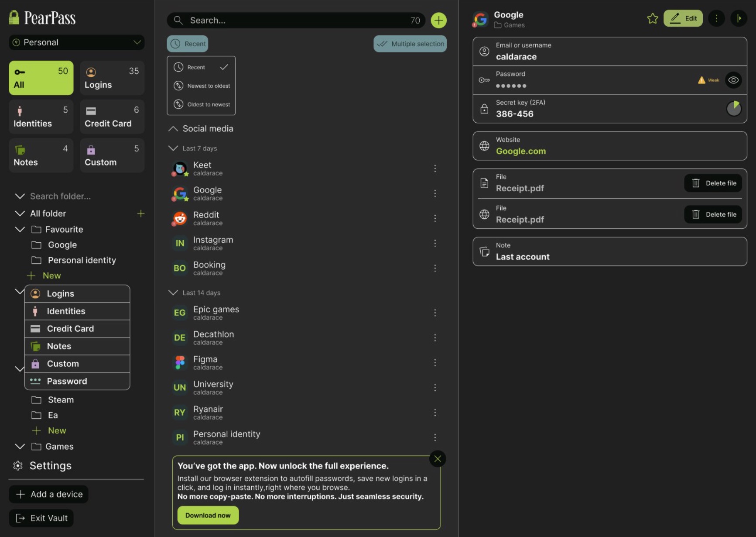Click the Google logo in detail header
Image resolution: width=756 pixels, height=537 pixels.
pos(481,19)
